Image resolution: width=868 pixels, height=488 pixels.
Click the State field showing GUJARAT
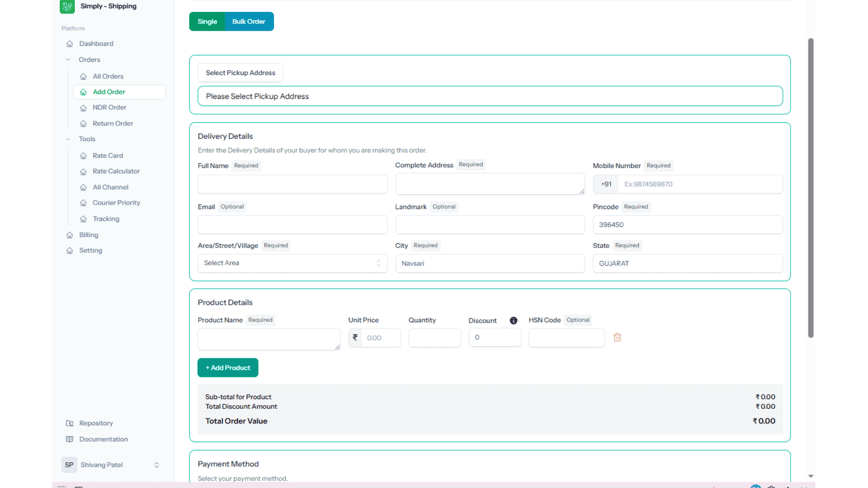(688, 264)
